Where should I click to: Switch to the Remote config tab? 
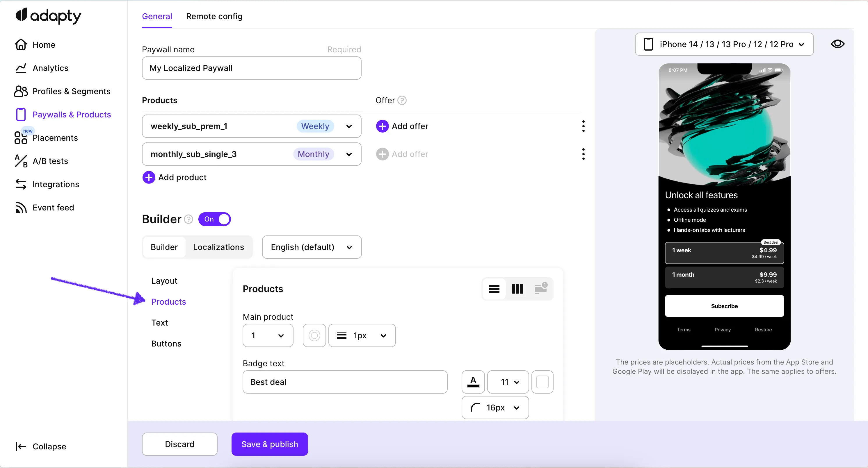click(x=214, y=16)
